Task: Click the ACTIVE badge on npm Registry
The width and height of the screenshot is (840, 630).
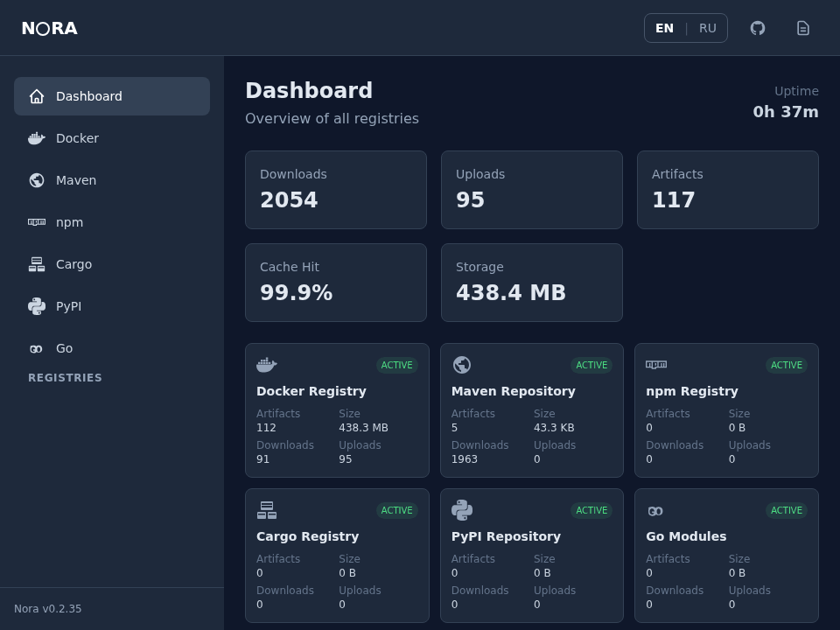Action: click(x=786, y=365)
